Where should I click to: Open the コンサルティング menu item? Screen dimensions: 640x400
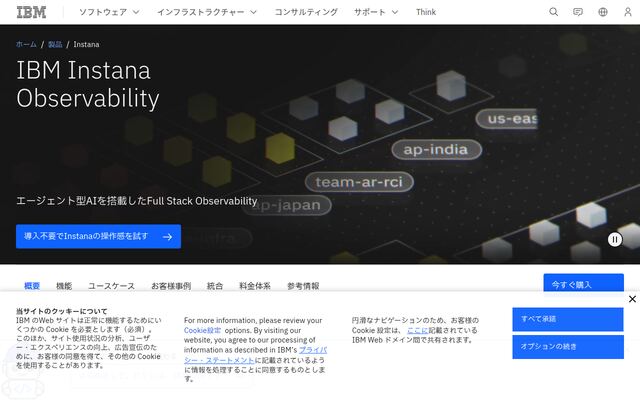coord(306,12)
